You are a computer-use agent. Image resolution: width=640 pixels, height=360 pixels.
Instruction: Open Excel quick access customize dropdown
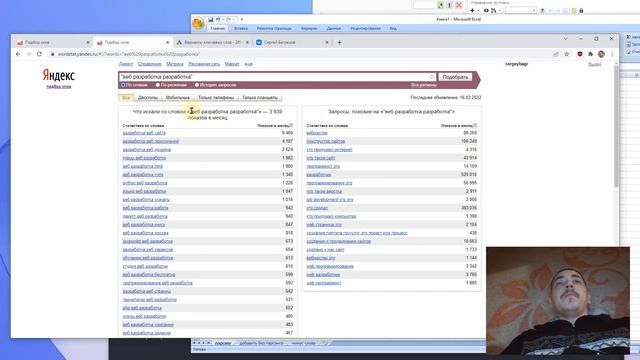242,19
